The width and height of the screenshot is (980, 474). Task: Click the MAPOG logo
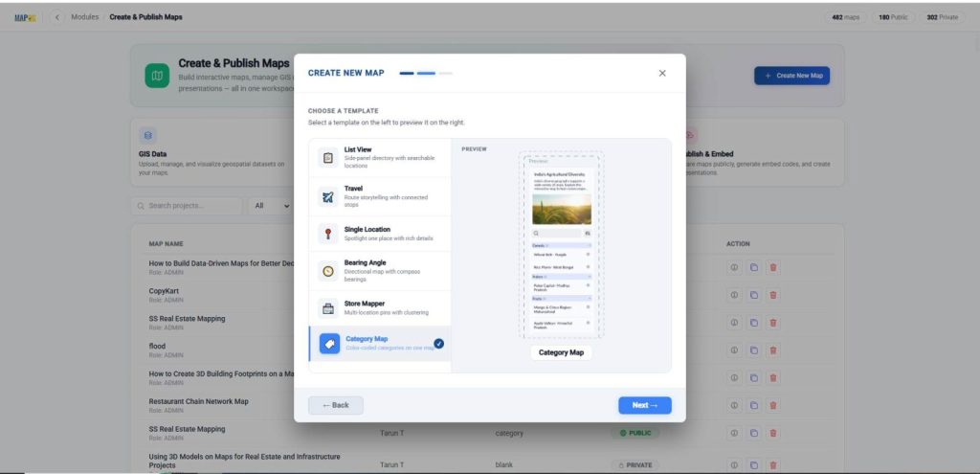pos(25,17)
